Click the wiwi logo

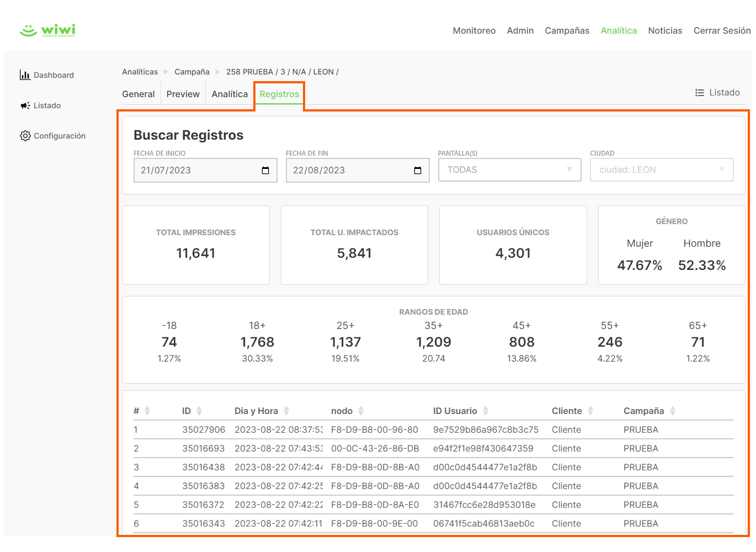coord(47,30)
